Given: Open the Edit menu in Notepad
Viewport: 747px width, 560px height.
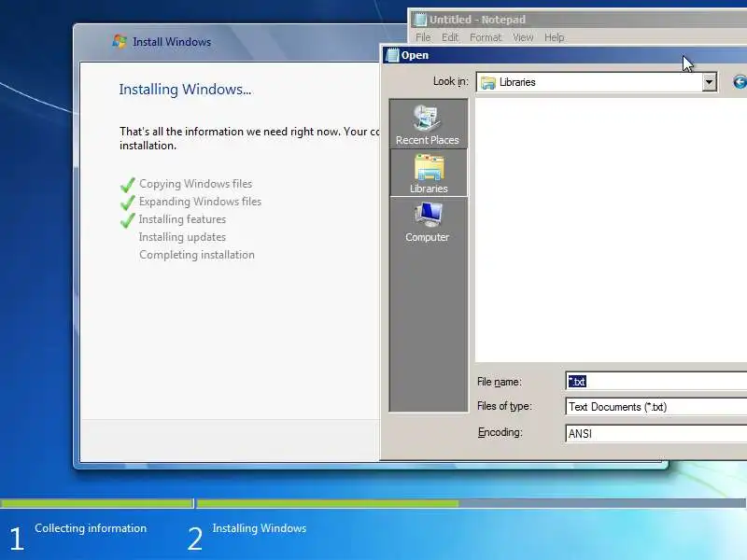Looking at the screenshot, I should pos(450,37).
